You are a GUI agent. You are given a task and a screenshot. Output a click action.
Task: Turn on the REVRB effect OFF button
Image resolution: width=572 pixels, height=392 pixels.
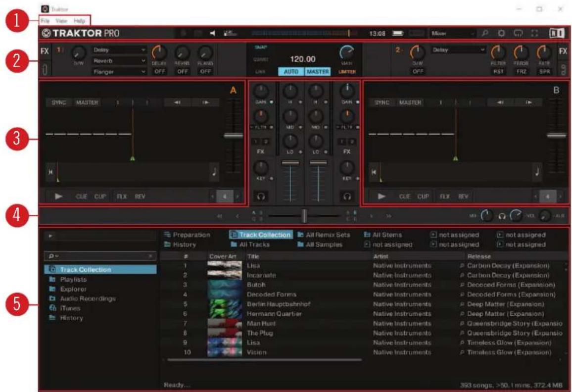(x=183, y=72)
